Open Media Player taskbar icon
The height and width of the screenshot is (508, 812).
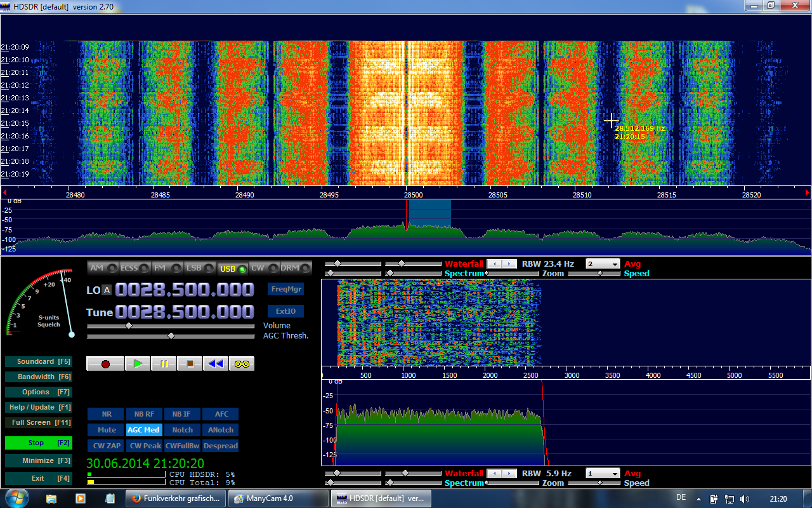tap(81, 498)
